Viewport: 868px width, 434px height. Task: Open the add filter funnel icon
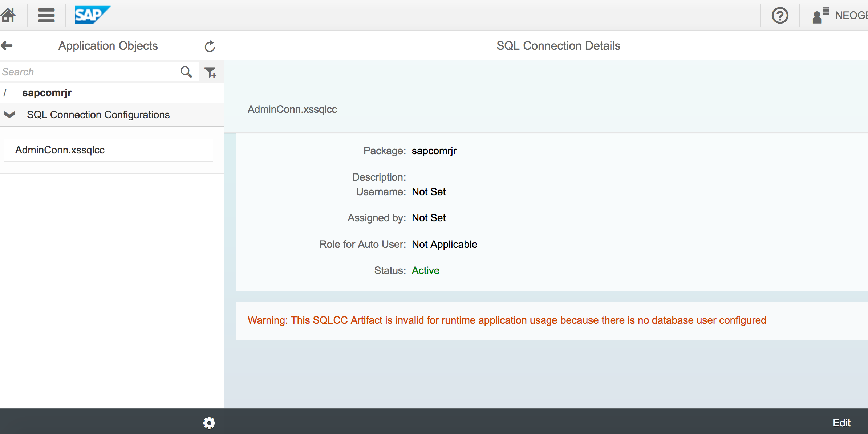[x=210, y=73]
